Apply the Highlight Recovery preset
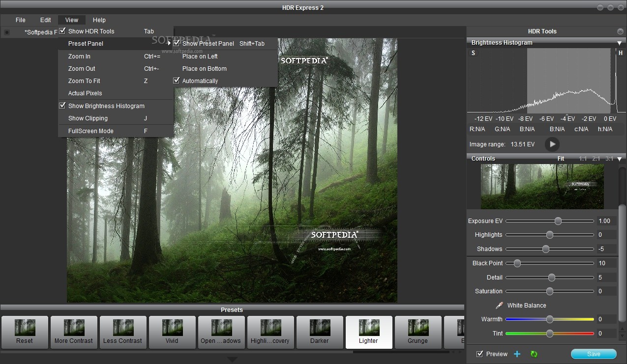 point(270,332)
